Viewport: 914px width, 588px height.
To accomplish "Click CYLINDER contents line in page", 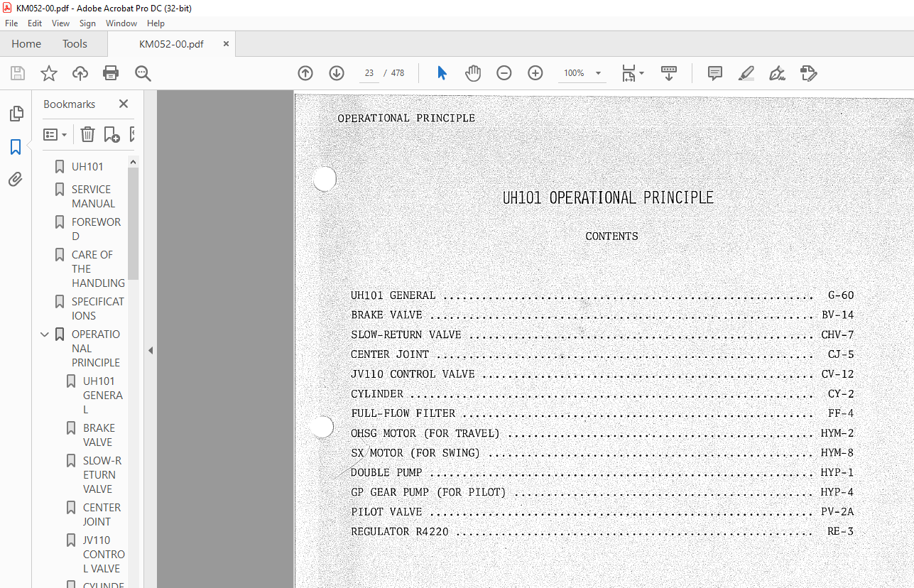I will 602,394.
